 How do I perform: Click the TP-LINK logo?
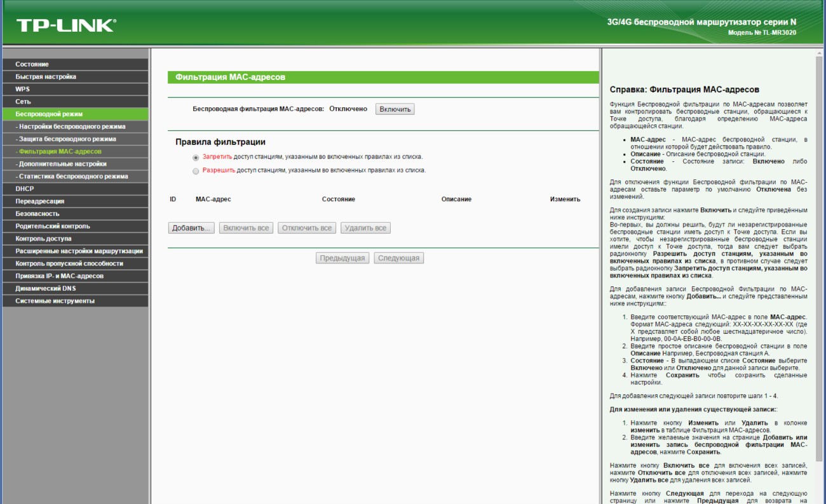66,25
